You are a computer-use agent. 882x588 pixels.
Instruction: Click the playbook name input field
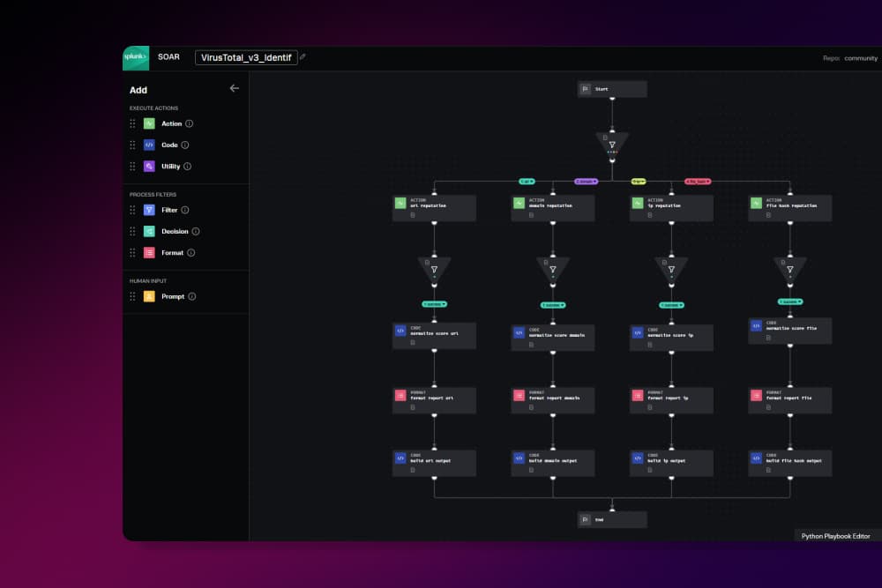click(x=246, y=57)
